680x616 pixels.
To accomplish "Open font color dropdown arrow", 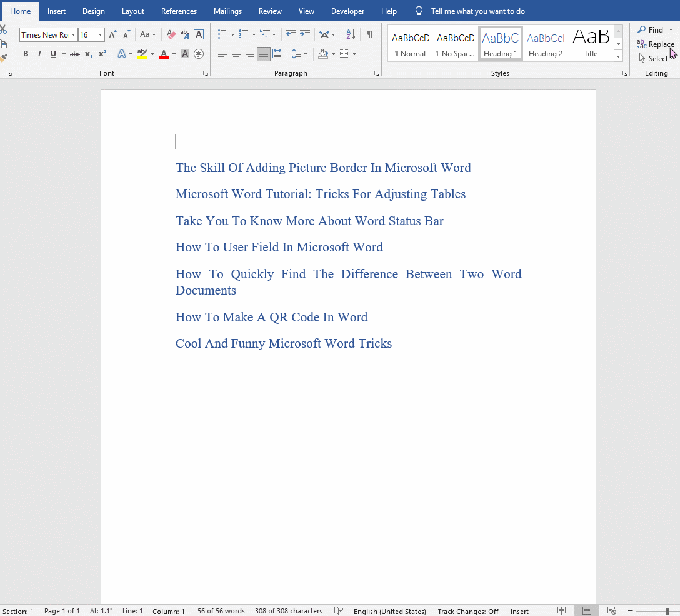I will tap(174, 54).
